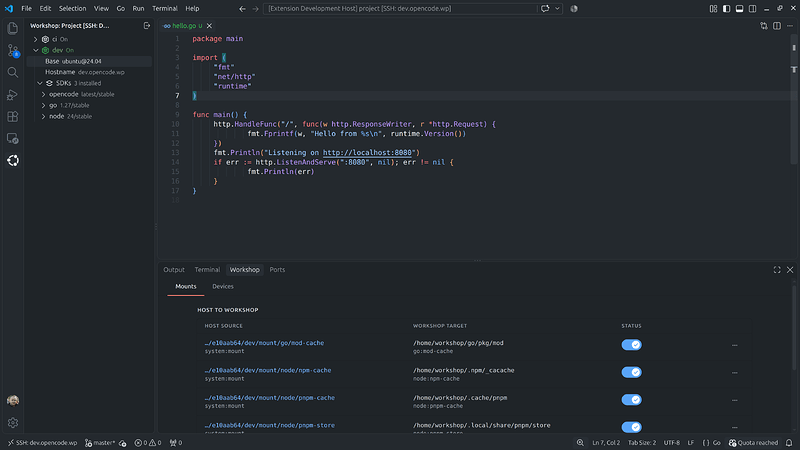
Task: Open the chat dropdown arrow in title bar
Action: (557, 9)
